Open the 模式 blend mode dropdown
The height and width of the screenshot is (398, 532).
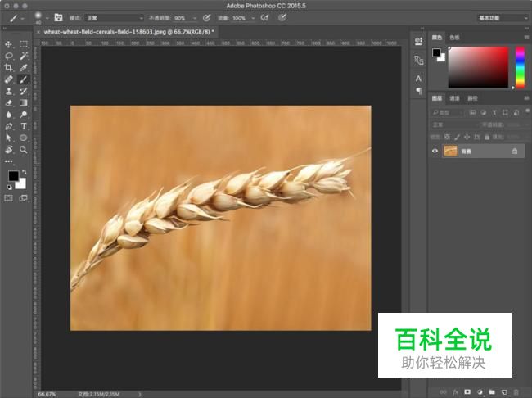[115, 17]
